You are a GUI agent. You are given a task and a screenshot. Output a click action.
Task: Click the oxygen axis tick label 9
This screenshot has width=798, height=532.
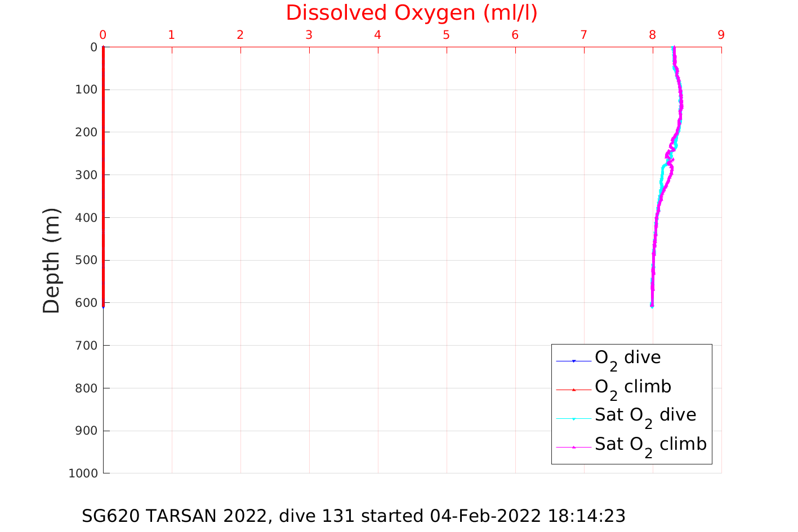point(721,35)
